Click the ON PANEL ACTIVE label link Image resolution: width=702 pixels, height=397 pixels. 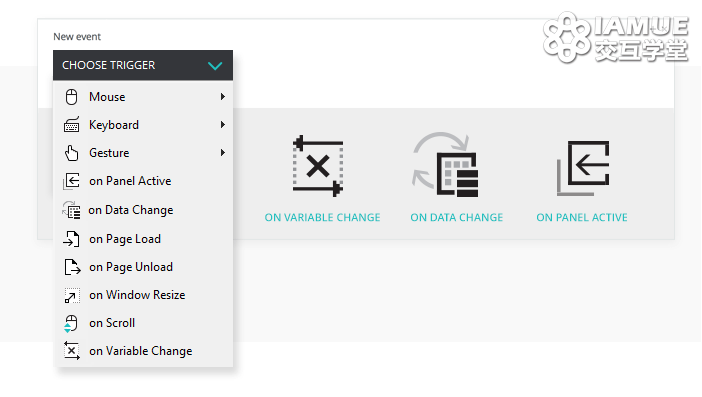coord(582,218)
